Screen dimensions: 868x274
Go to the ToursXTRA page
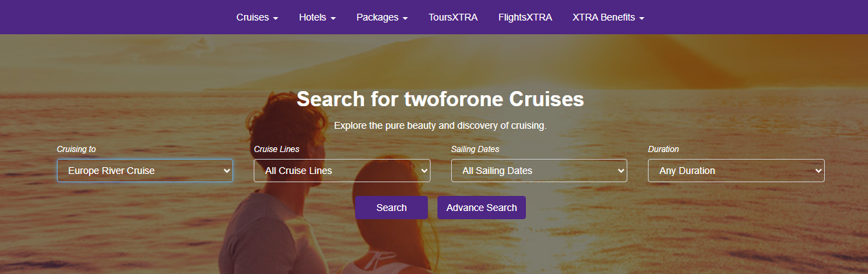(453, 17)
